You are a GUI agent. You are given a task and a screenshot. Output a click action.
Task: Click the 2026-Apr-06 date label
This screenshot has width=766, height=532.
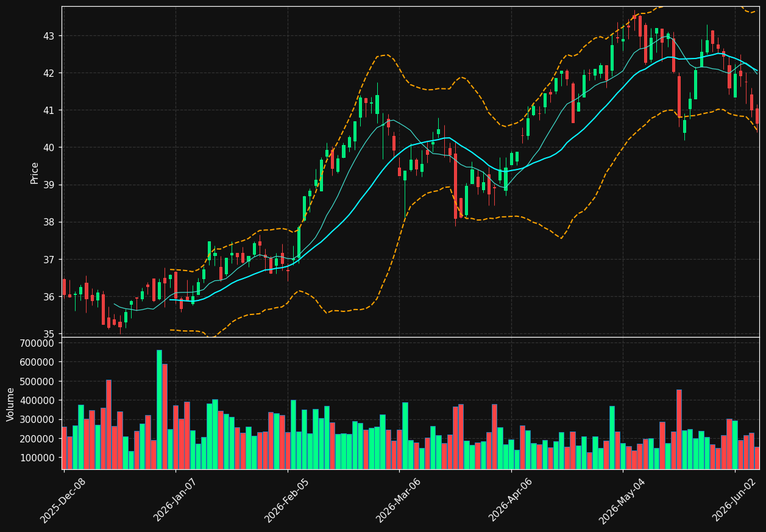[511, 500]
